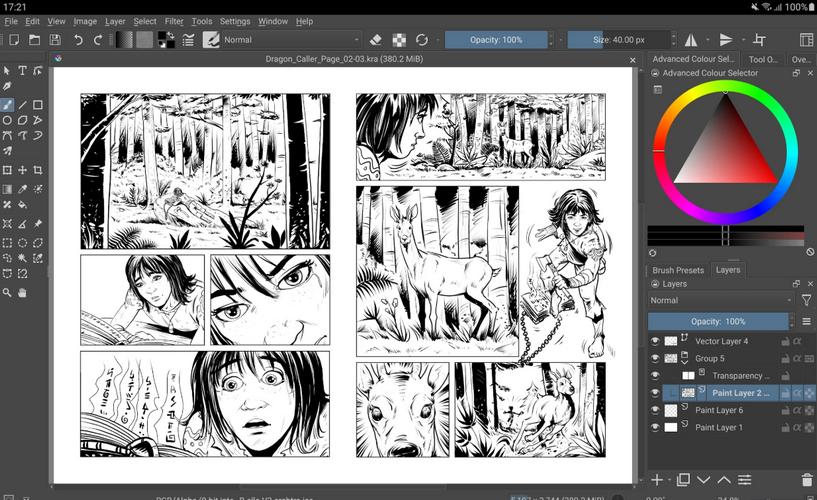Screen dimensions: 817x500
Task: Click the layer filter funnel icon
Action: click(806, 300)
